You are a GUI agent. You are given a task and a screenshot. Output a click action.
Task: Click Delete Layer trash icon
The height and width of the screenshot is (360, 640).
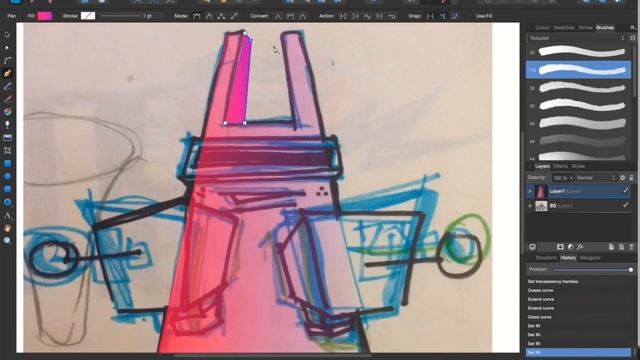point(631,247)
